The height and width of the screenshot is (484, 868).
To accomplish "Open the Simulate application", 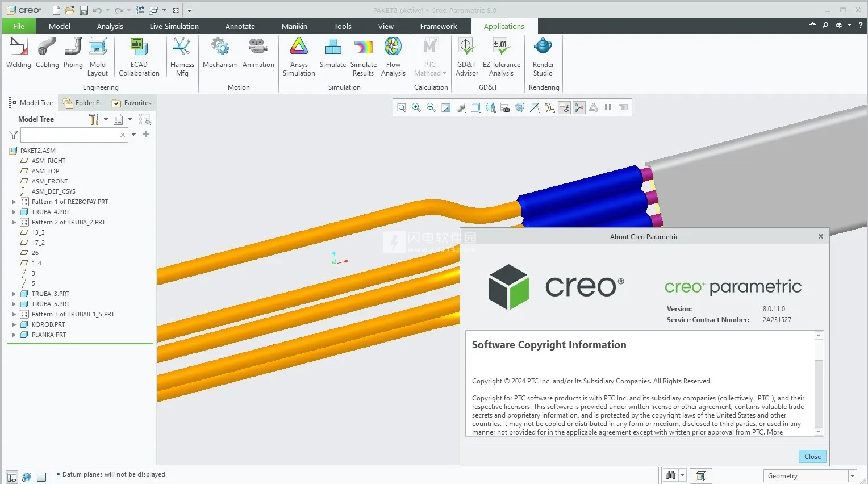I will (332, 53).
